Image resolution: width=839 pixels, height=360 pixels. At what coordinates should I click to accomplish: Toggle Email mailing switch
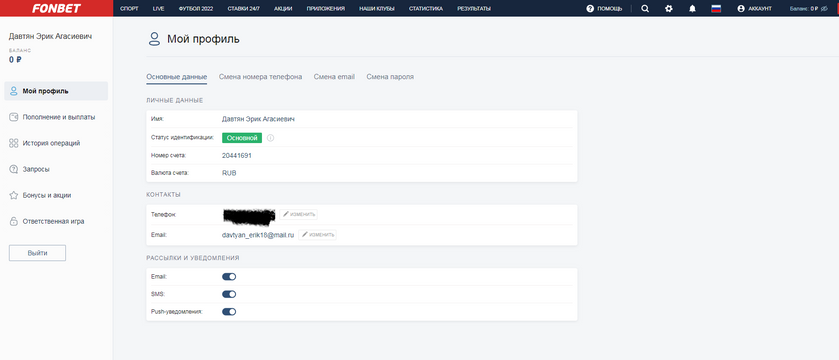tap(229, 277)
